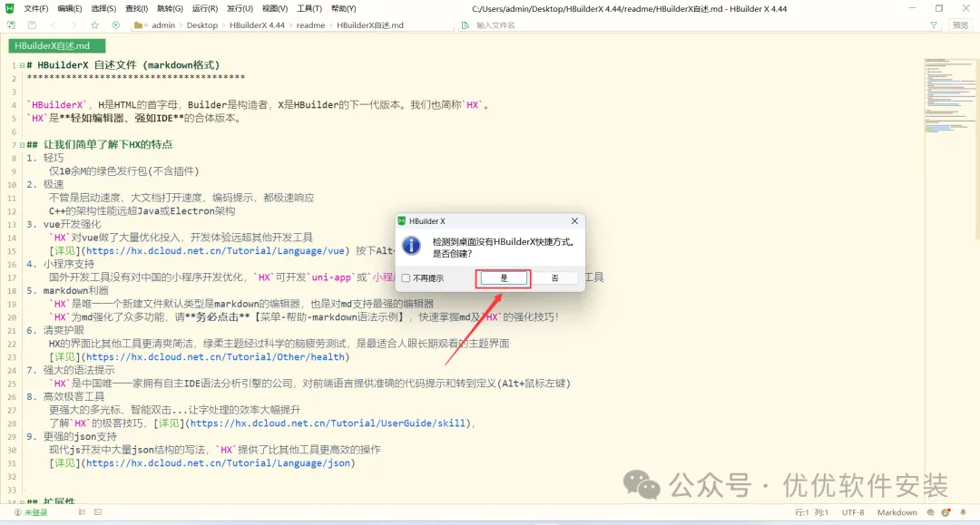Click the Tutorial/Language/json link
The width and height of the screenshot is (980, 525).
(x=218, y=463)
